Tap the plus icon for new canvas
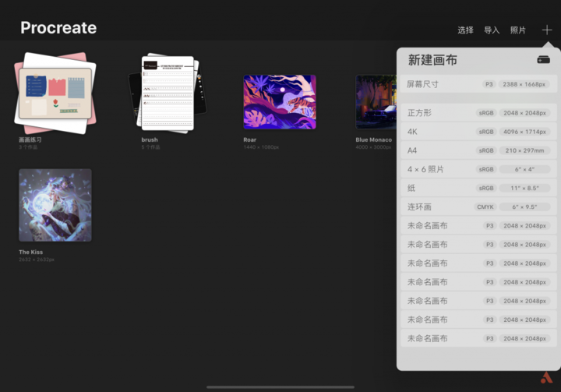561x392 pixels. coord(547,30)
